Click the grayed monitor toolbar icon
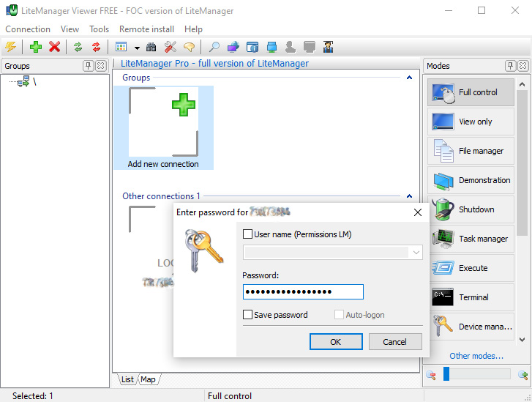 [309, 47]
